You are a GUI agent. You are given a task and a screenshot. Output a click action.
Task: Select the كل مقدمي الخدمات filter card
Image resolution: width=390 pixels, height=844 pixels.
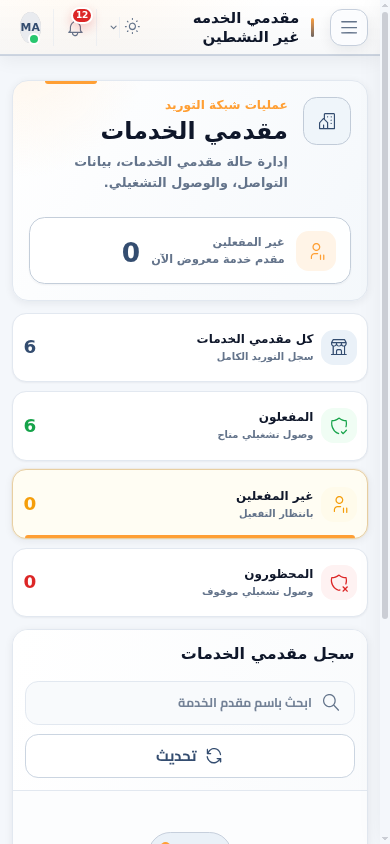[190, 348]
